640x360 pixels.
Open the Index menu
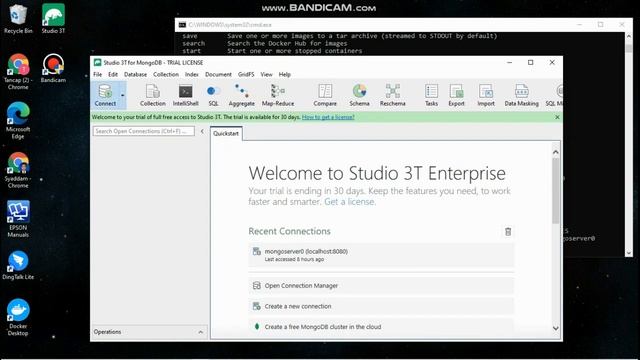pos(191,74)
